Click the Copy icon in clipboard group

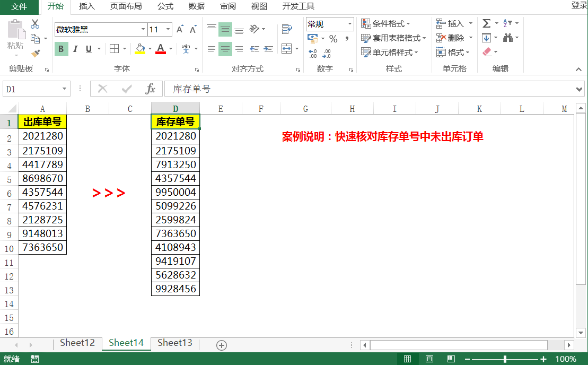(x=35, y=39)
